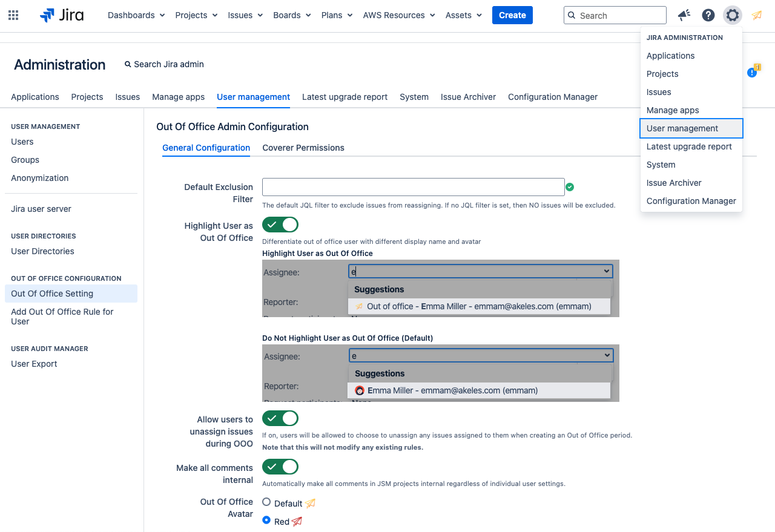Disable the Highlight User as Out Of Office toggle
Screen dimensions: 775x532
pos(280,225)
